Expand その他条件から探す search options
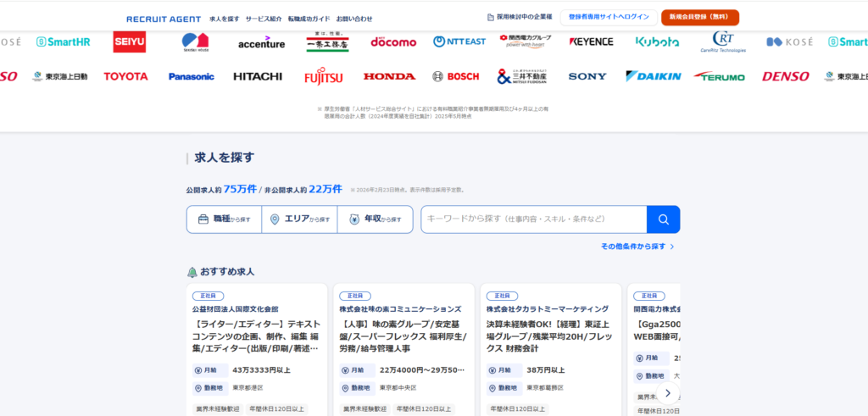Screen dimensions: 868x416 [637, 247]
